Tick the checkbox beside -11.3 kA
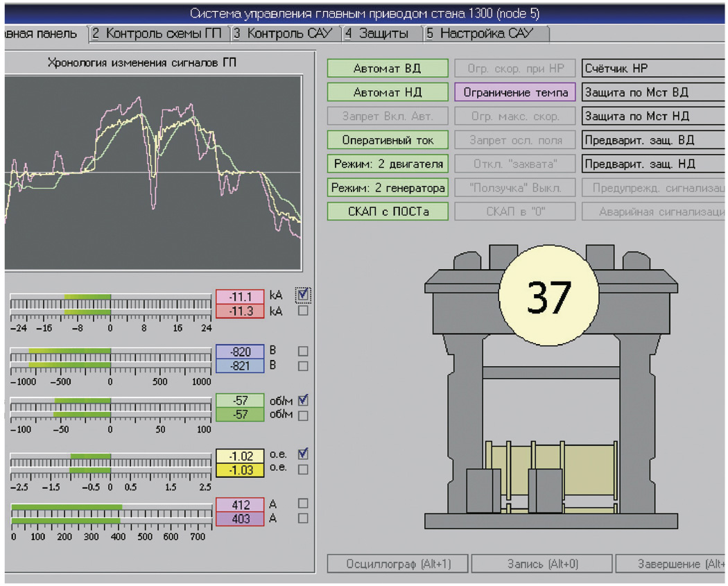The image size is (728, 586). click(x=303, y=310)
